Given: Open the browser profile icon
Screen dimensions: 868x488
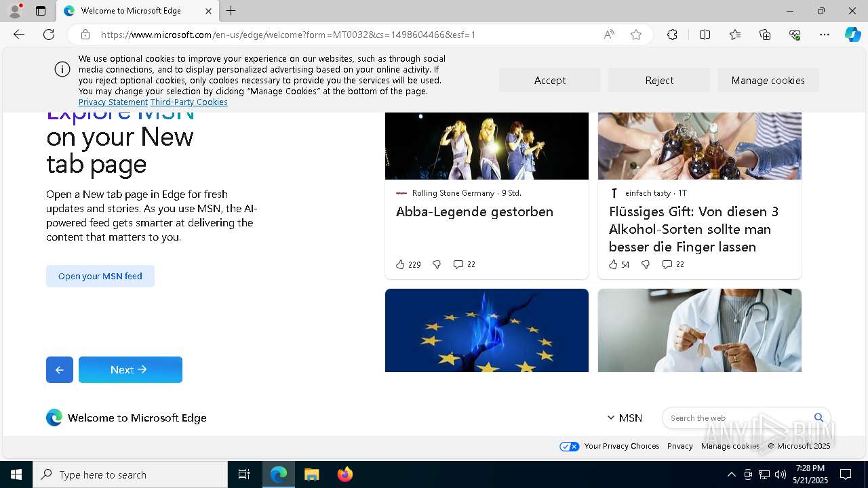Looking at the screenshot, I should coord(15,11).
